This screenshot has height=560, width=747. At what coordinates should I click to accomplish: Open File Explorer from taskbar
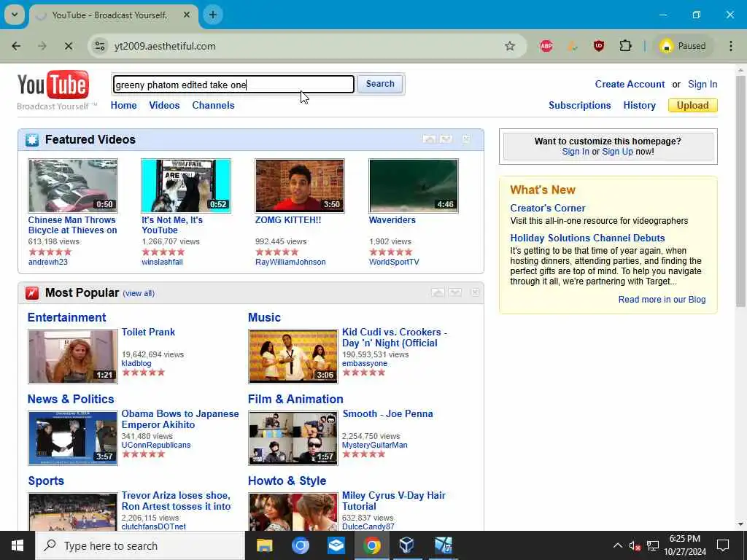[264, 545]
